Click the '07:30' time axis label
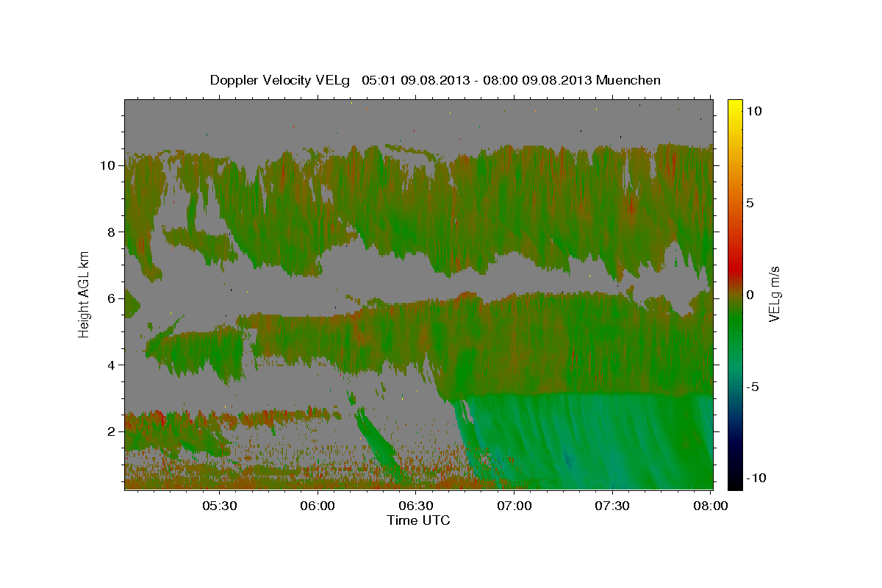 tap(612, 506)
